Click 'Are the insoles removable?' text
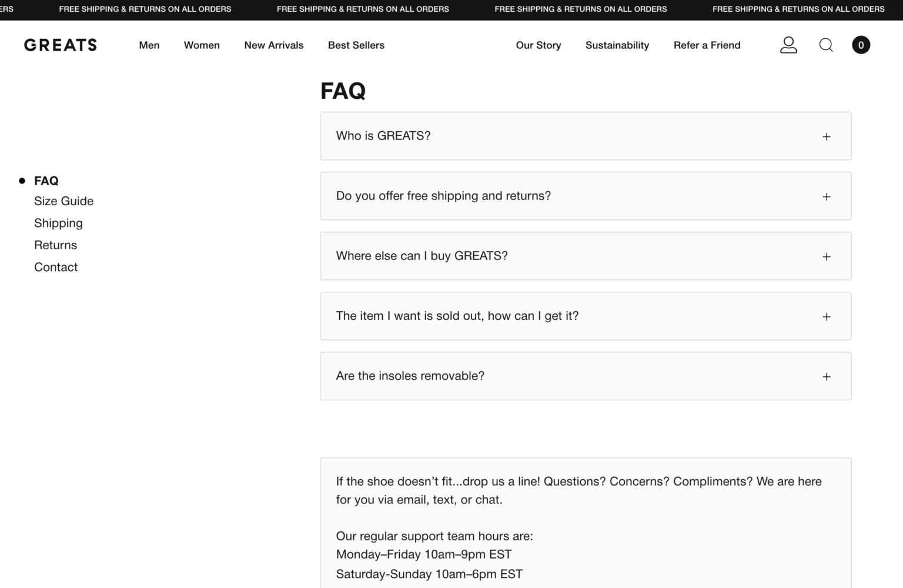 click(410, 376)
